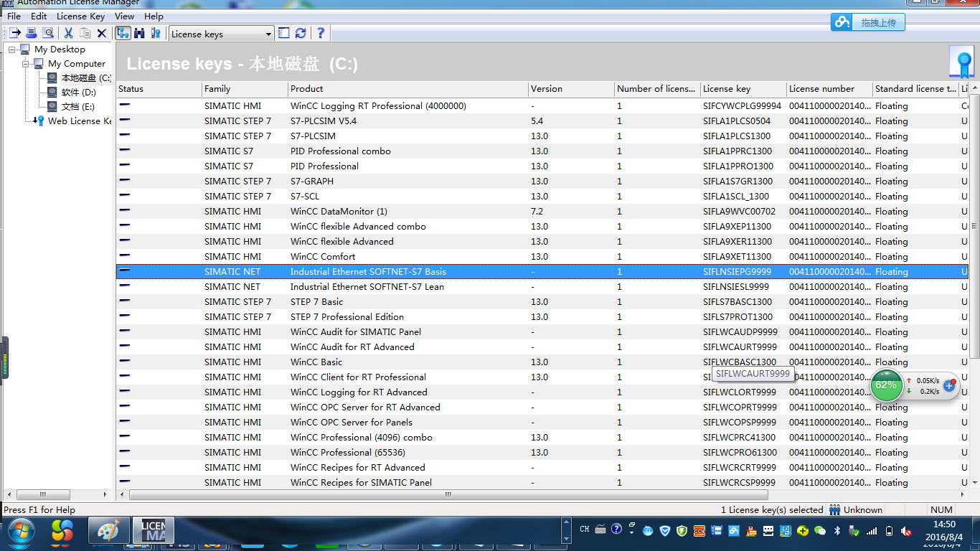The width and height of the screenshot is (980, 551).
Task: Click the Delete X toolbar icon
Action: 102,33
